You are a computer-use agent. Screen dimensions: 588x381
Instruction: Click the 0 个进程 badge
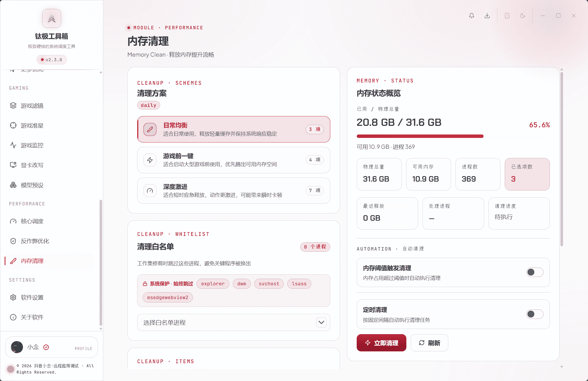(315, 247)
